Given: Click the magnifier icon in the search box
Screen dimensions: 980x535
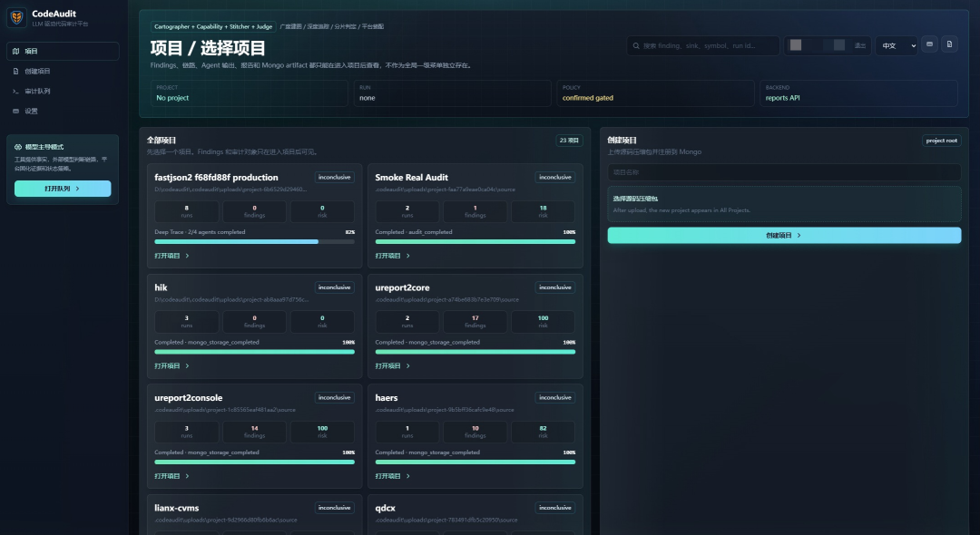Looking at the screenshot, I should point(636,45).
